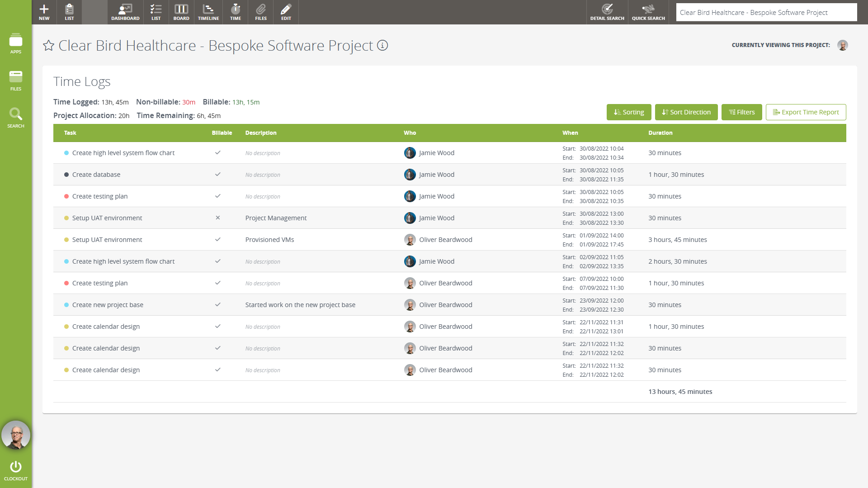Open Detail Search

607,12
